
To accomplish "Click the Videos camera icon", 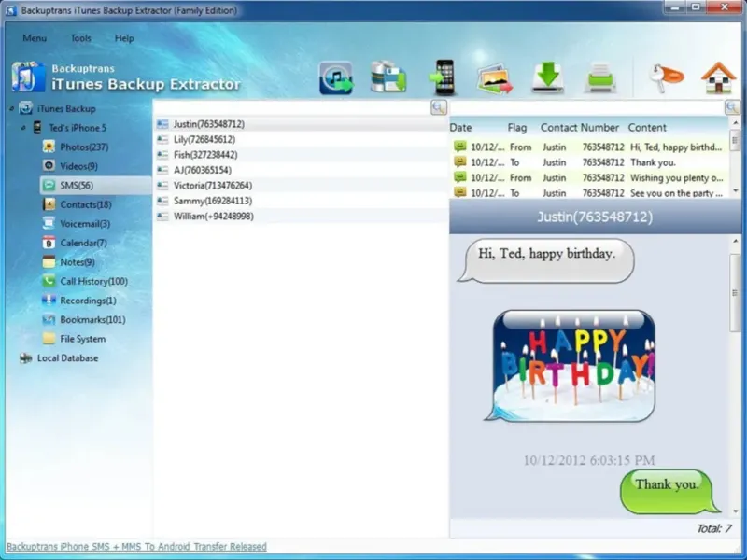I will 49,165.
